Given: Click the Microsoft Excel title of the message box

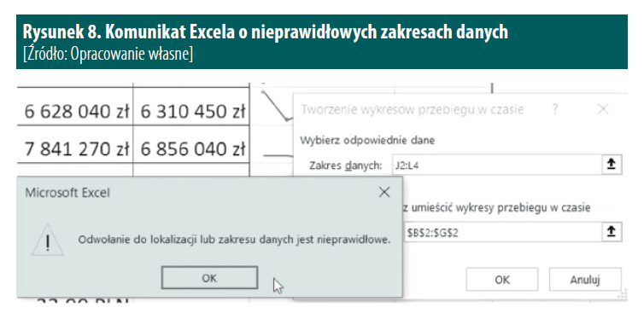Looking at the screenshot, I should pyautogui.click(x=67, y=192).
